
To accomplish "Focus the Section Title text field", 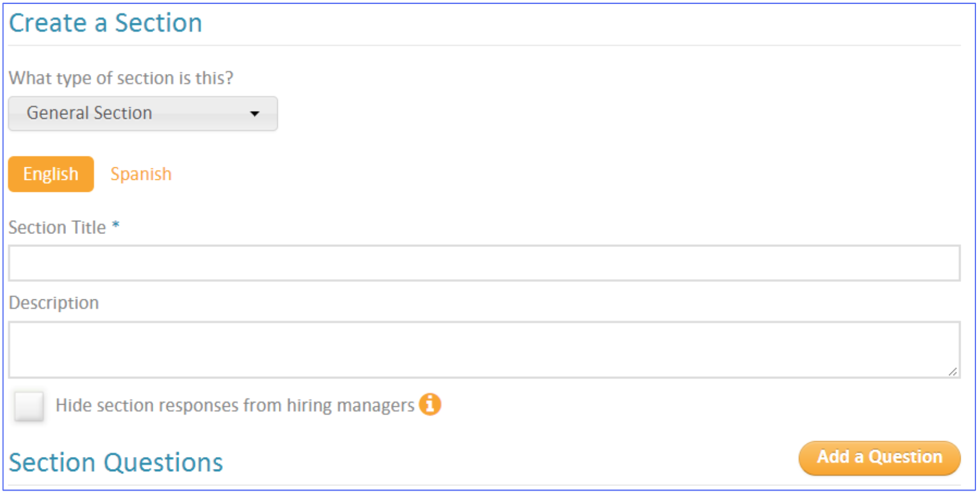I will (484, 263).
